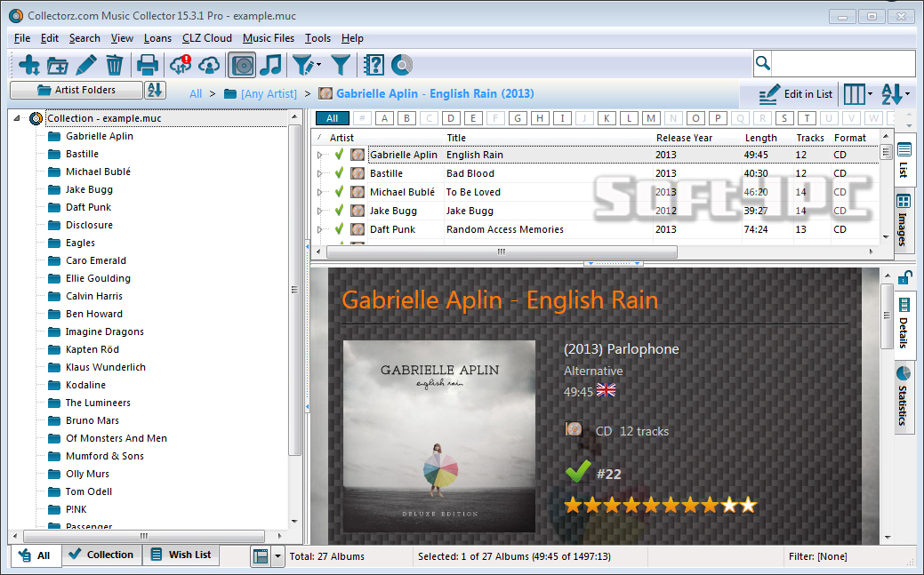The height and width of the screenshot is (575, 924).
Task: Click the folder sort order icon
Action: (x=155, y=90)
